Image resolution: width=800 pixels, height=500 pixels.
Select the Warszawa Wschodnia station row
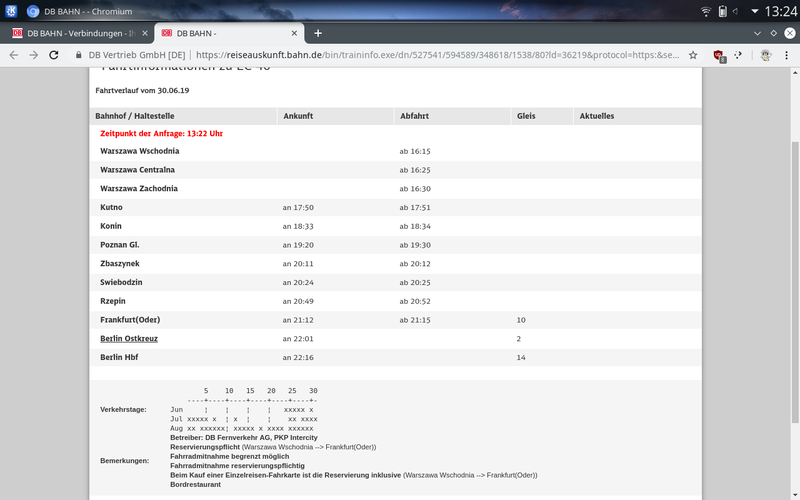pyautogui.click(x=395, y=152)
